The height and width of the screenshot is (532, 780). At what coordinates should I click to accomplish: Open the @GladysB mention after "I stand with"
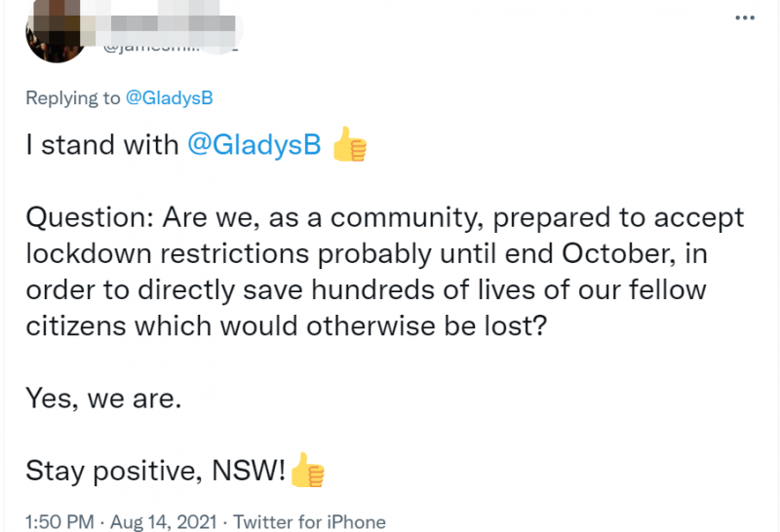tap(254, 144)
